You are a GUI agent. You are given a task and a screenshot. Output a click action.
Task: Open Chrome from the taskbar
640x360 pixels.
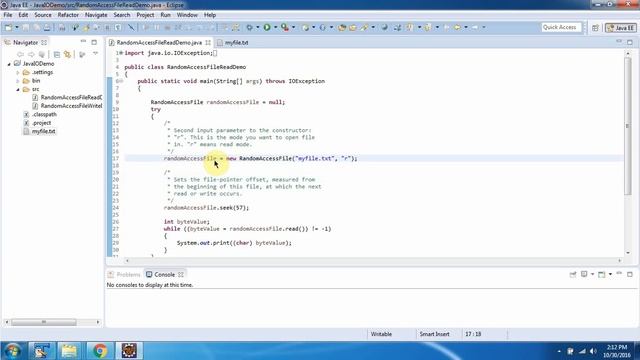[x=99, y=351]
